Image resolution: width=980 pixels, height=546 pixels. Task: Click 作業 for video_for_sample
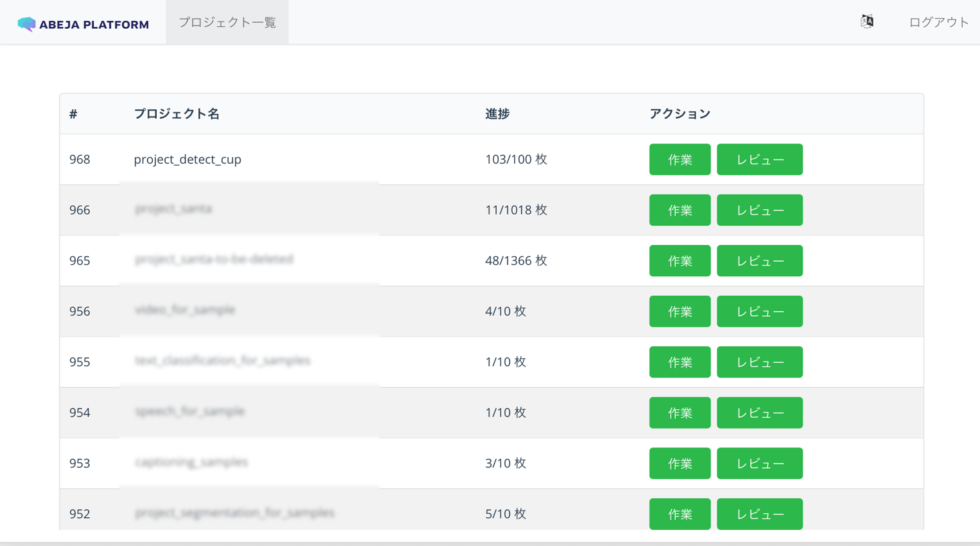pyautogui.click(x=680, y=311)
